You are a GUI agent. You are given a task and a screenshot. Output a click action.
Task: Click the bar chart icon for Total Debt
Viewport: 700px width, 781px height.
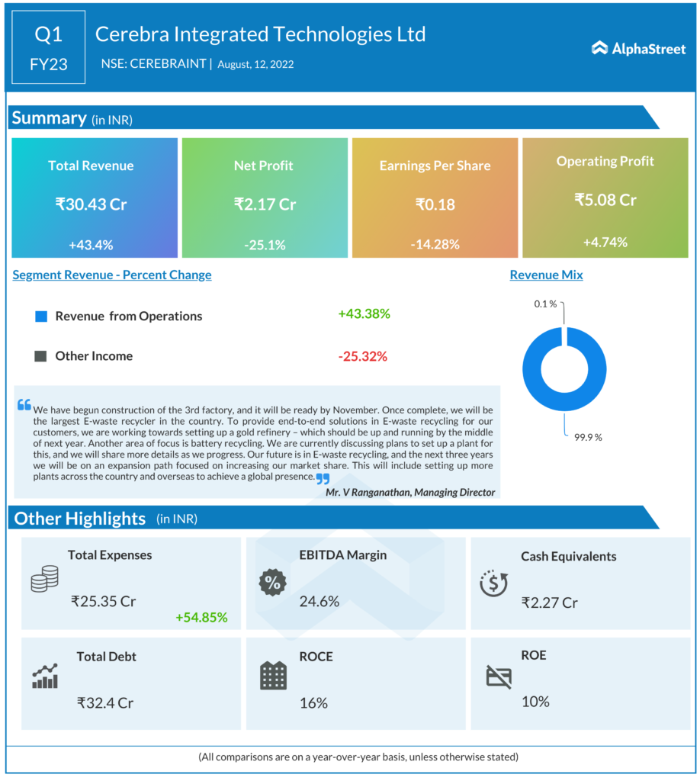44,676
